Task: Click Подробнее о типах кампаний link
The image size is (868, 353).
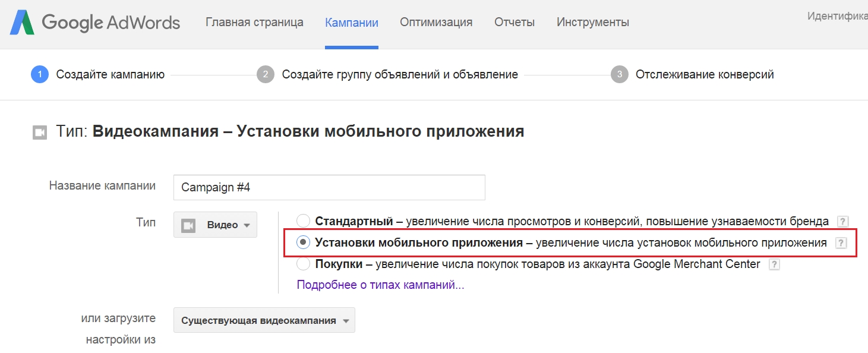Action: (x=380, y=285)
